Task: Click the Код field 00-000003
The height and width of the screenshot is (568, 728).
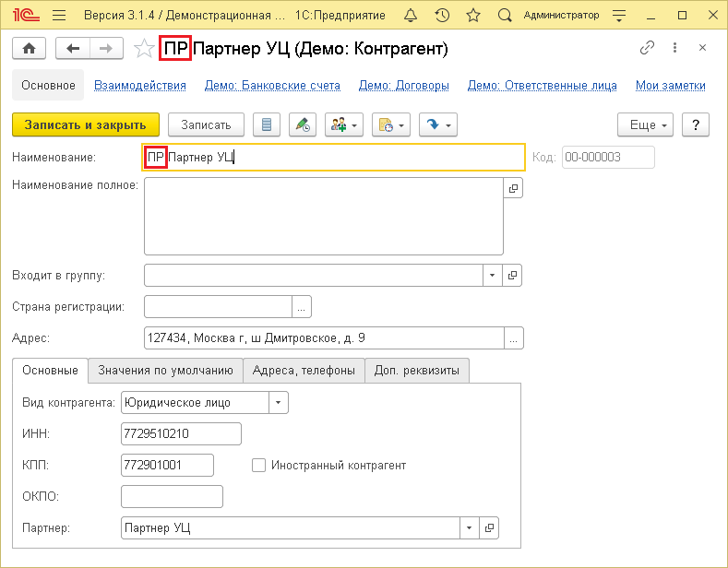Action: [608, 157]
